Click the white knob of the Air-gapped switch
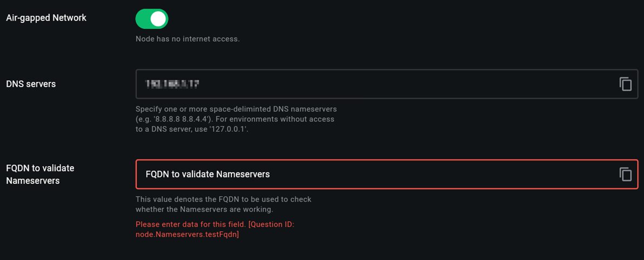 (x=158, y=19)
